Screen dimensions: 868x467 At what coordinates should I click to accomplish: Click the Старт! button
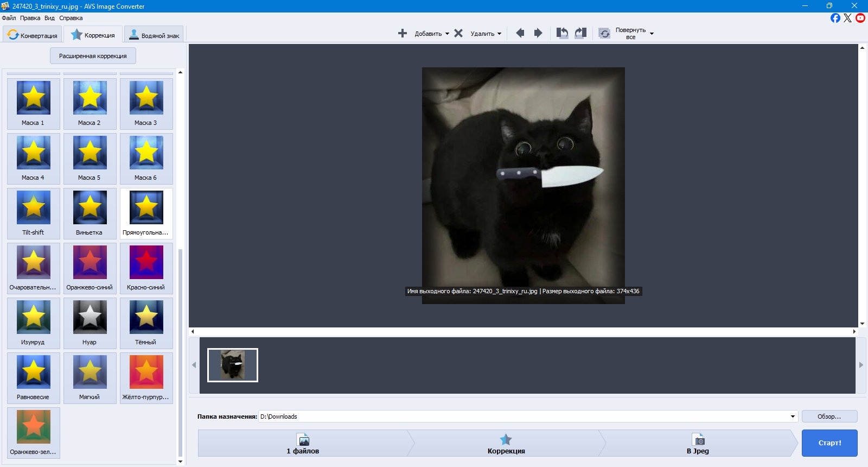[829, 443]
